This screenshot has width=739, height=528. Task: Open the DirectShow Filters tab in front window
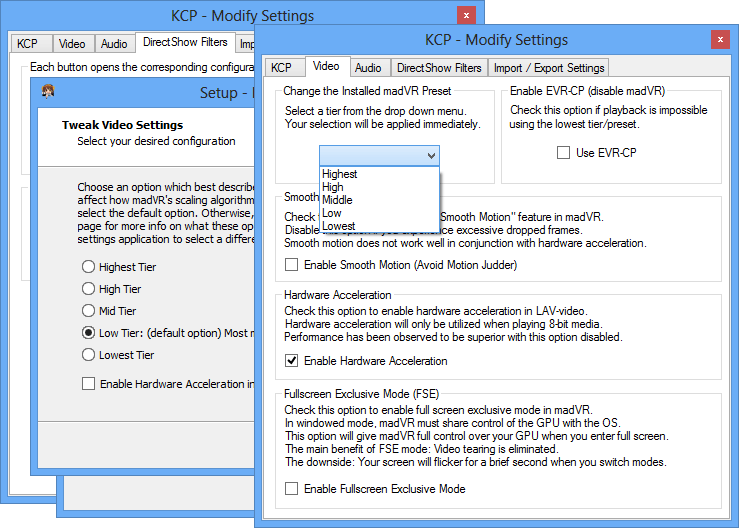(x=439, y=68)
